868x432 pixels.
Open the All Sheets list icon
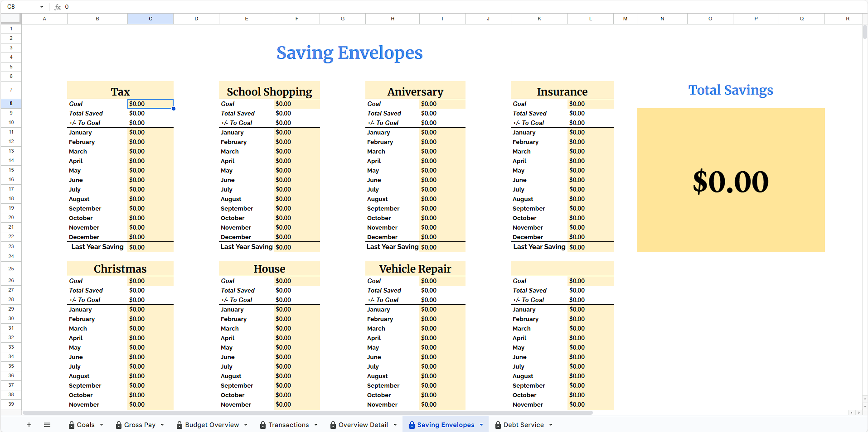[x=47, y=425]
